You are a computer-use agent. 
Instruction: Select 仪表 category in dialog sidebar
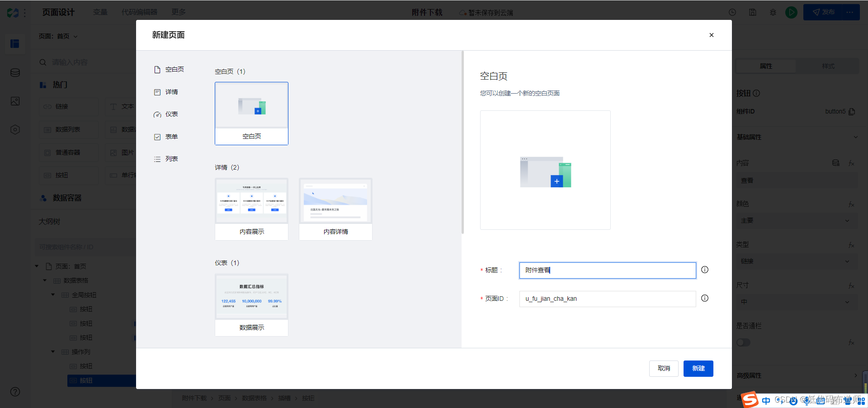(166, 114)
